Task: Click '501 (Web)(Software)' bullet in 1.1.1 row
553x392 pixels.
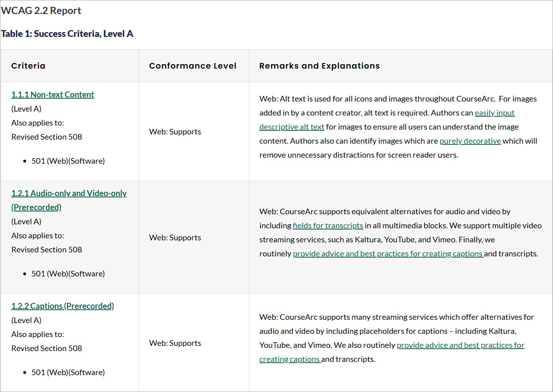Action: click(x=68, y=161)
